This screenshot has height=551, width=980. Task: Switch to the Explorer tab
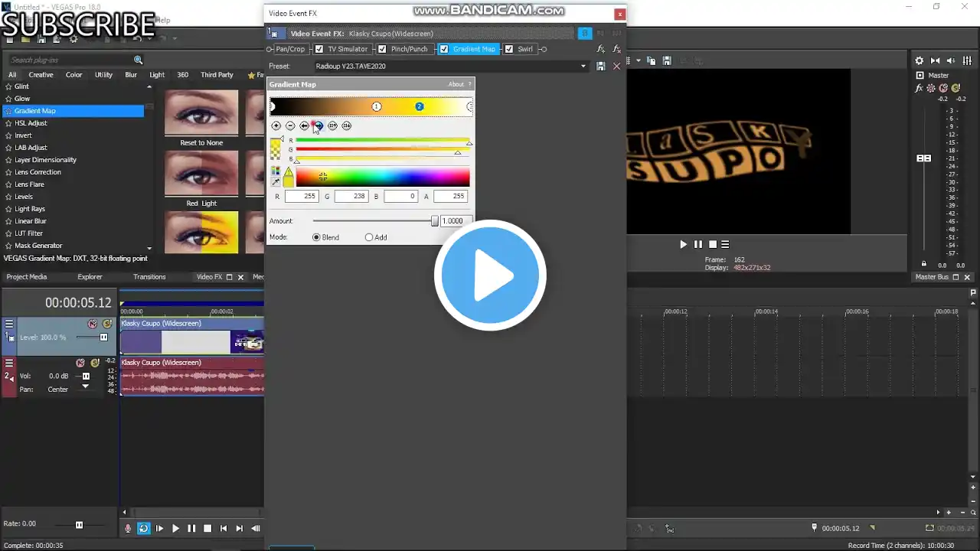90,277
